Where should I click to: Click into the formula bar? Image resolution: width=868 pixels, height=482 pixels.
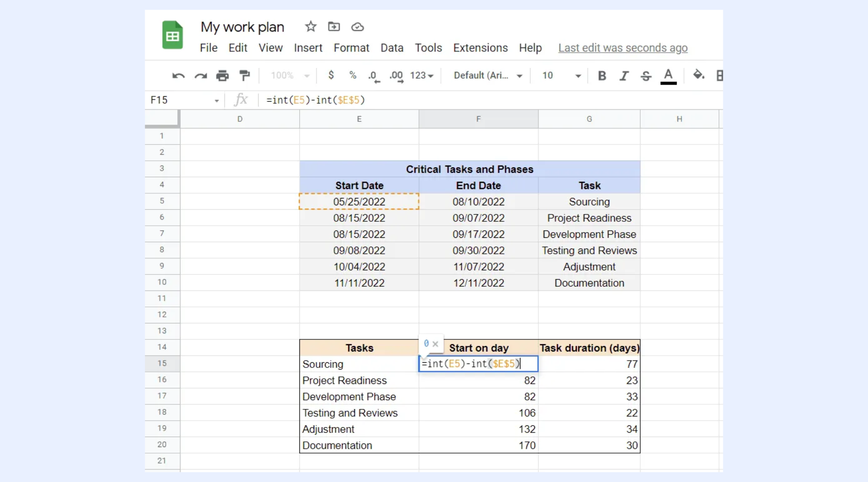[490, 100]
